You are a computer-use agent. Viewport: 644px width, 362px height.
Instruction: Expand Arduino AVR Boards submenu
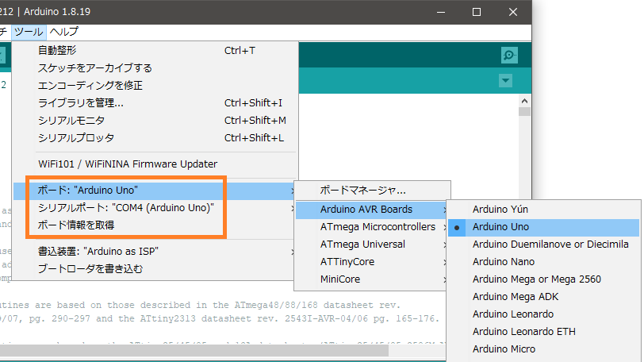(372, 210)
